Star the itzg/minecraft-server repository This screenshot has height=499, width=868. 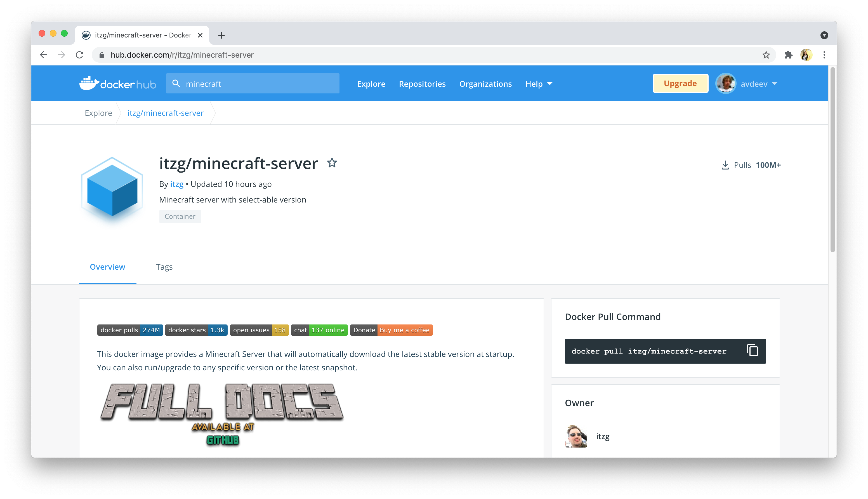tap(332, 163)
